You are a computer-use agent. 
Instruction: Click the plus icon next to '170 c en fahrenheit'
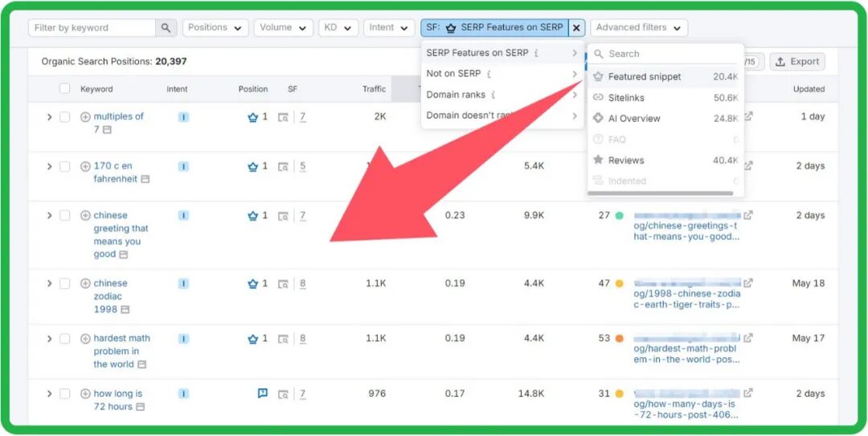tap(85, 167)
